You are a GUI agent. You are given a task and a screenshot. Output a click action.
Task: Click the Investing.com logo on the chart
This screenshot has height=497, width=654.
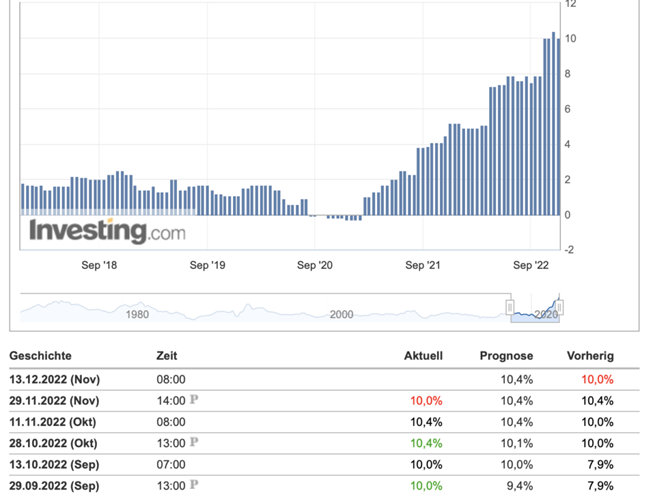(x=107, y=232)
